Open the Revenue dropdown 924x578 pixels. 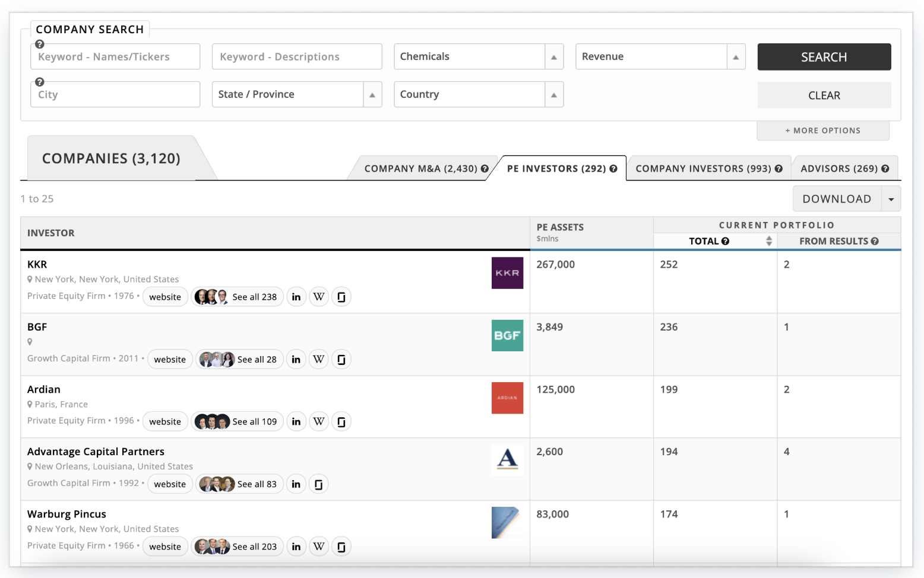(735, 57)
